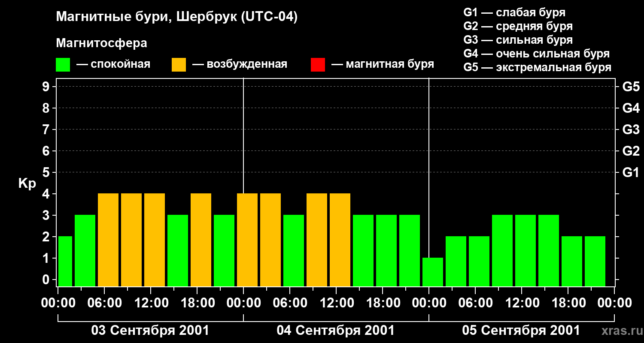Click the green calm-state legend swatch
644x343 pixels.
pos(63,65)
